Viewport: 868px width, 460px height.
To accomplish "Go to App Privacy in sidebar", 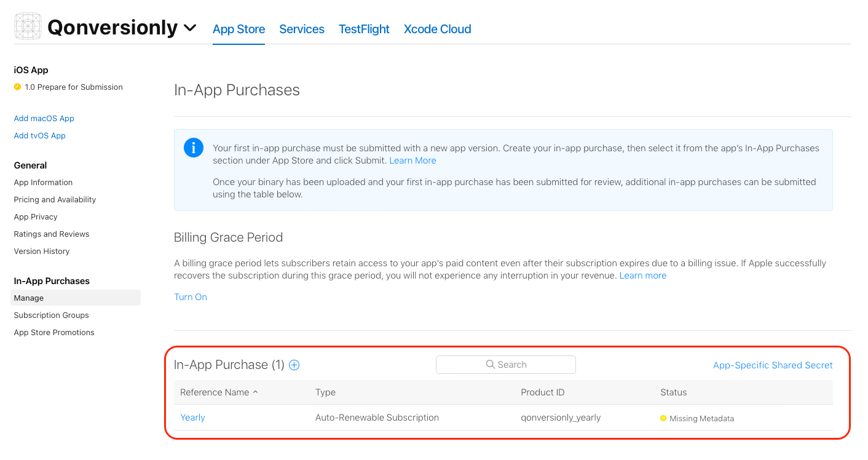I will [36, 217].
